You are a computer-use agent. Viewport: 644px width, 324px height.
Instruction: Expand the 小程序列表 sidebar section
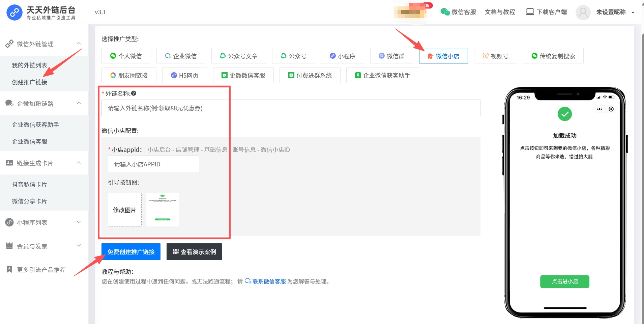coord(79,222)
